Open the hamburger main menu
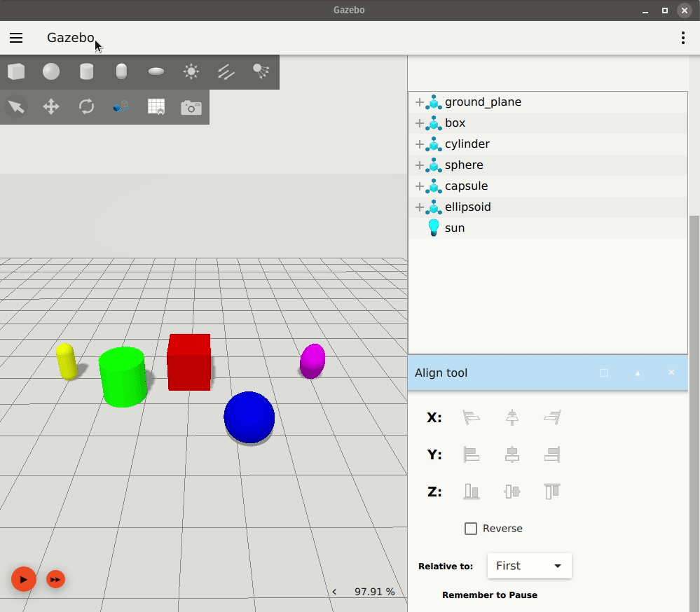Screen dimensions: 700x612 (x=16, y=38)
